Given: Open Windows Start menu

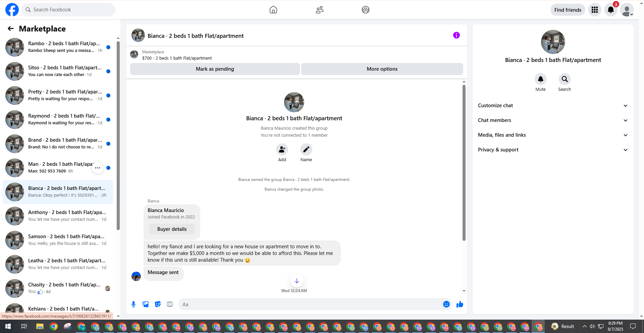Looking at the screenshot, I should coord(8,326).
